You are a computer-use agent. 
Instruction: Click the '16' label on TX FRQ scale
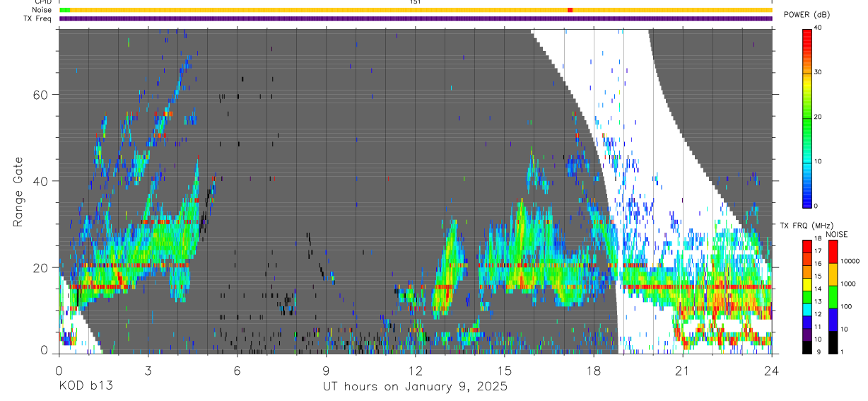point(818,264)
